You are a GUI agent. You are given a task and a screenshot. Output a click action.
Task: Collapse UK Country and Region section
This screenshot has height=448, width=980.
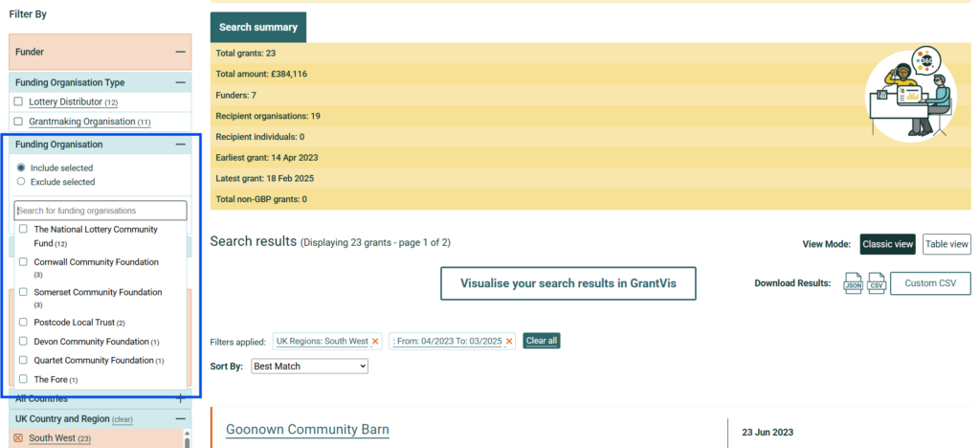pyautogui.click(x=180, y=419)
